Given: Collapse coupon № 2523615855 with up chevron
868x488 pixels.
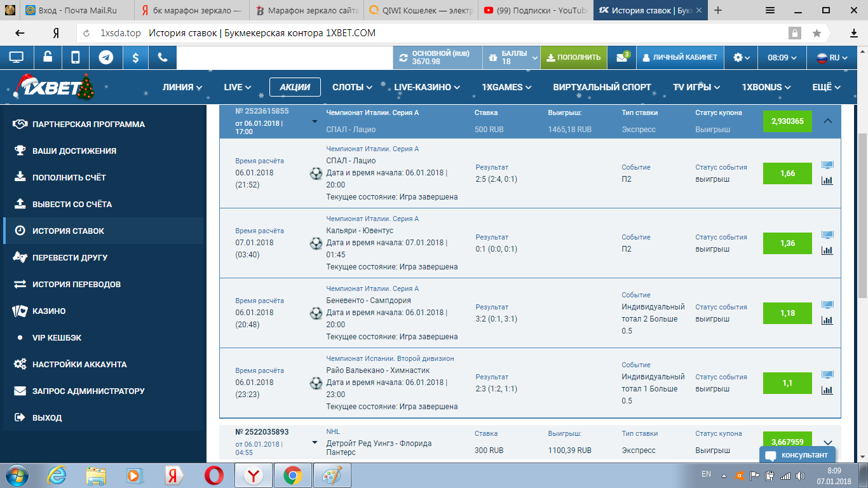Looking at the screenshot, I should pos(827,121).
